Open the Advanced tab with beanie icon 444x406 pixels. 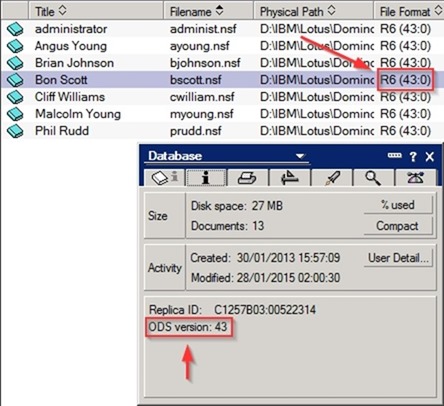click(415, 178)
